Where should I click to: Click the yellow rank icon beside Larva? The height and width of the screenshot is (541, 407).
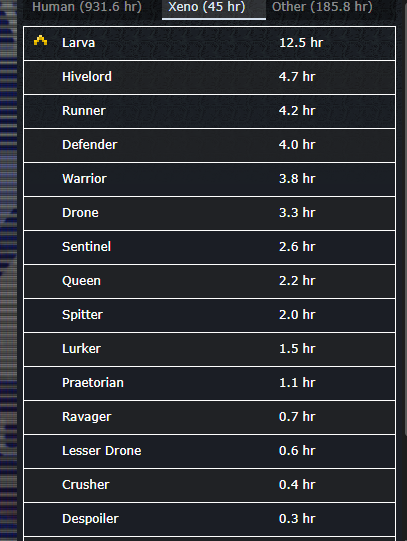coord(40,40)
